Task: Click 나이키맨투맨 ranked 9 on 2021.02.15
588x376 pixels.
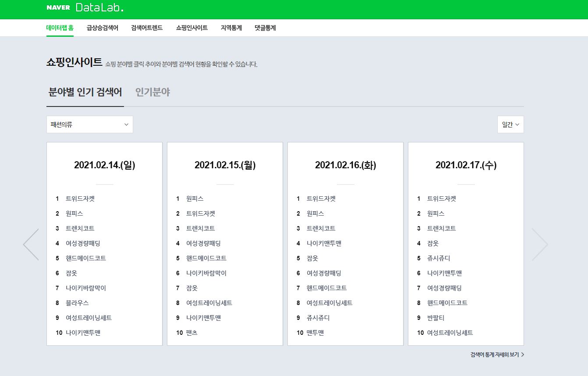Action: 203,318
